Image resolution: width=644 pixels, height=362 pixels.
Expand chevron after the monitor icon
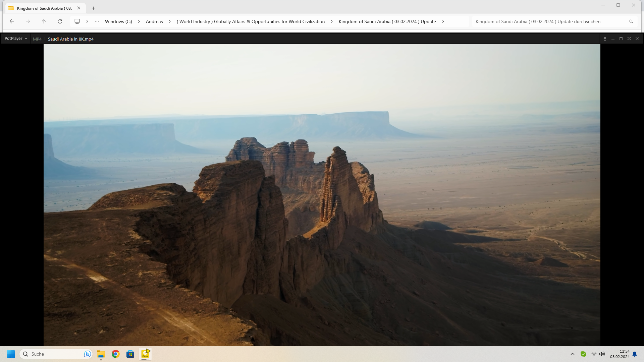pos(87,21)
